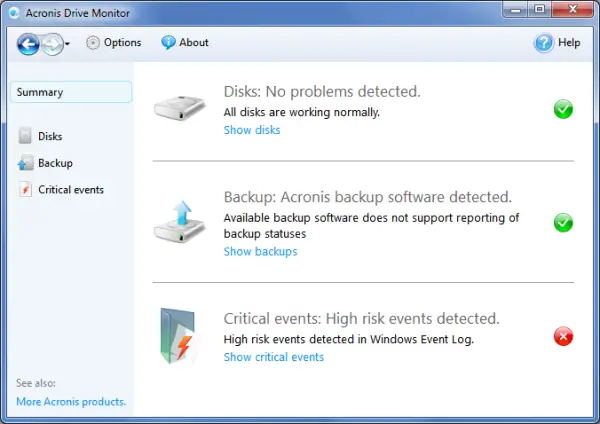Screen dimensions: 600x424
Task: Open the Show critical events link
Action: click(273, 357)
